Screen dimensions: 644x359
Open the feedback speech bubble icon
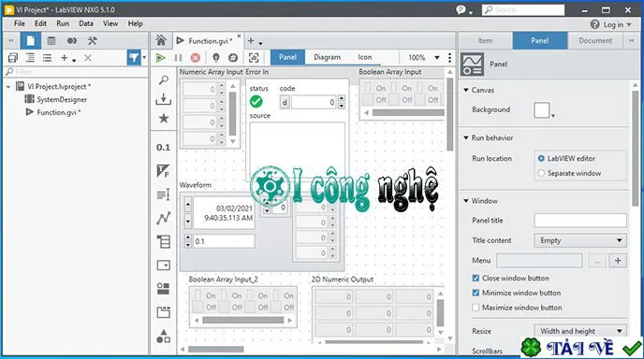tap(461, 10)
